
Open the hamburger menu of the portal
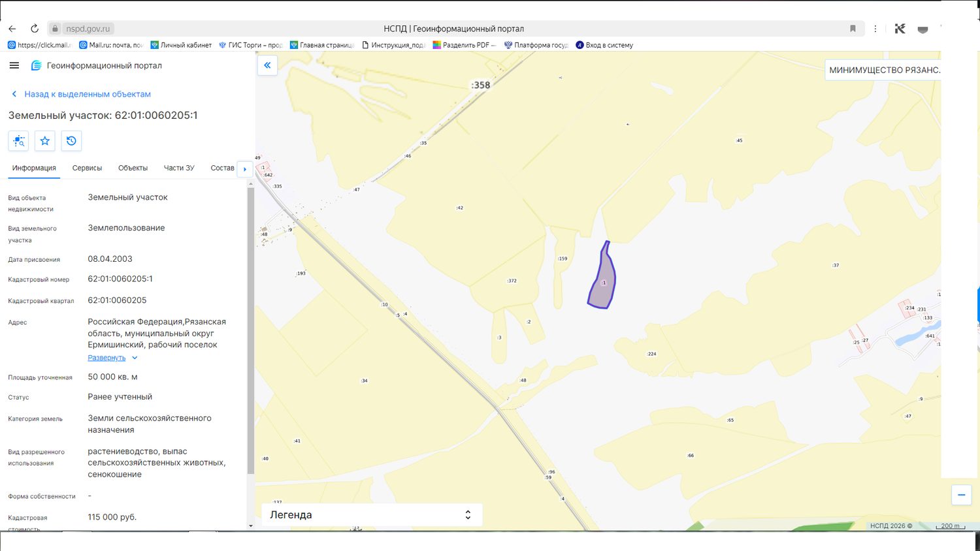(x=14, y=65)
